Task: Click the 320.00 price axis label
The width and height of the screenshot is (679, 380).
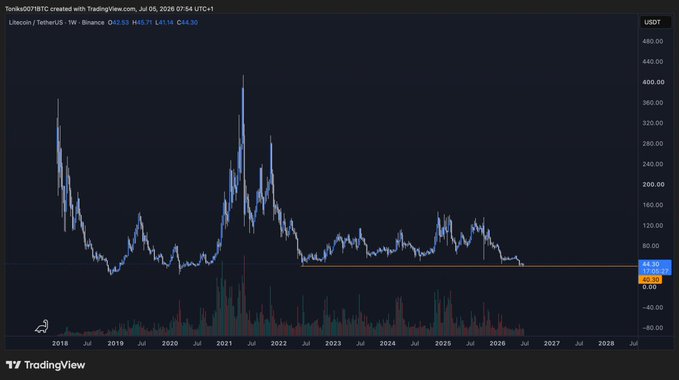Action: (x=653, y=123)
